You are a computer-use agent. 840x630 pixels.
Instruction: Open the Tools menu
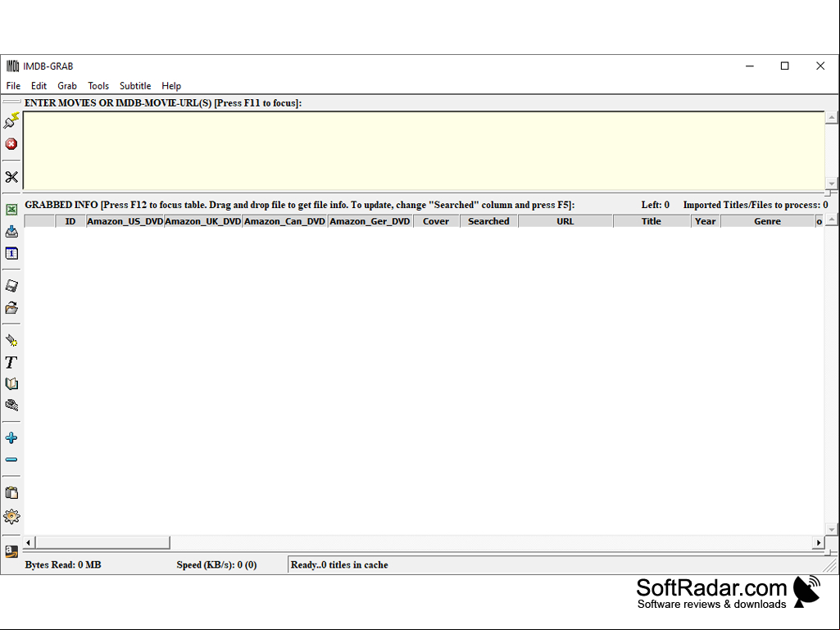tap(98, 86)
